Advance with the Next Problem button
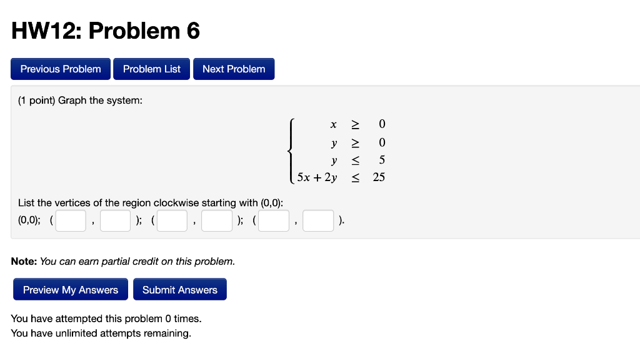This screenshot has height=364, width=640. click(x=234, y=69)
